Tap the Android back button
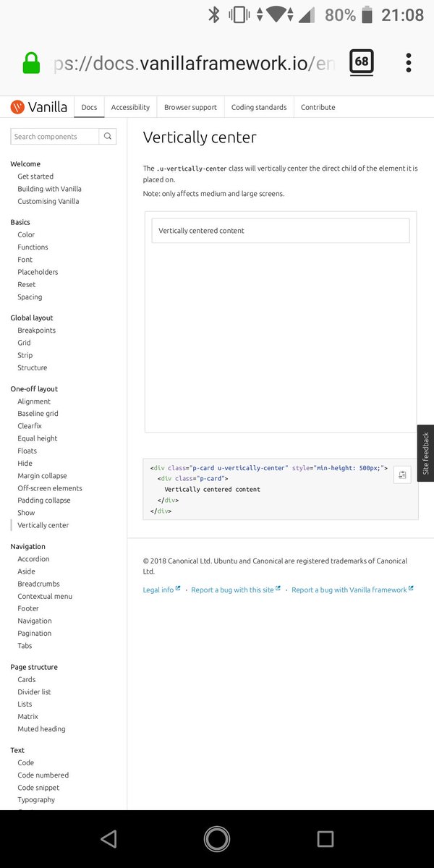The height and width of the screenshot is (868, 434). pyautogui.click(x=109, y=839)
